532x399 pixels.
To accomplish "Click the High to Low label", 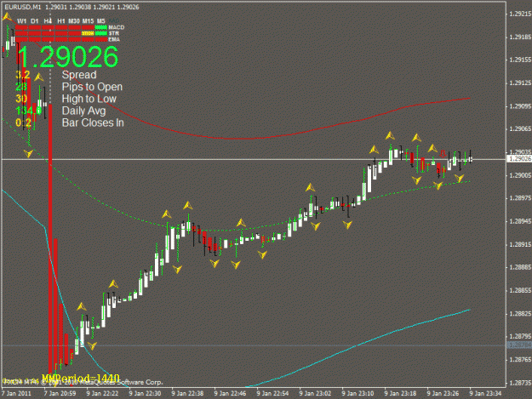I will [x=89, y=99].
